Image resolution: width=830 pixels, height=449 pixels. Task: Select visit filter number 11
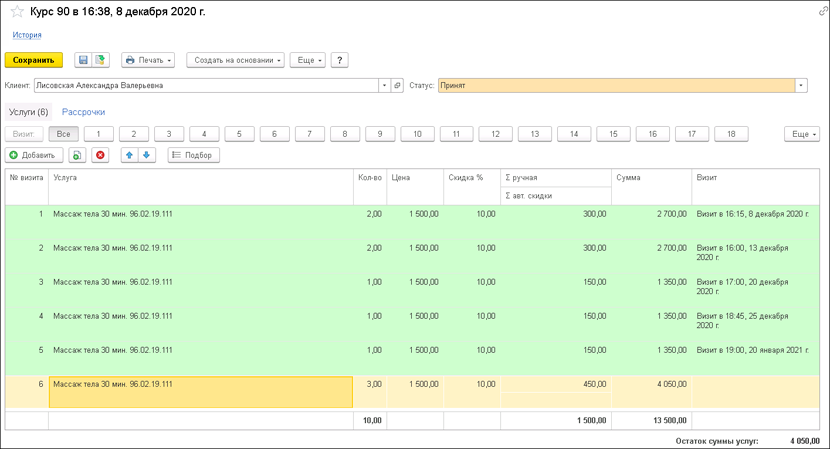tap(456, 134)
